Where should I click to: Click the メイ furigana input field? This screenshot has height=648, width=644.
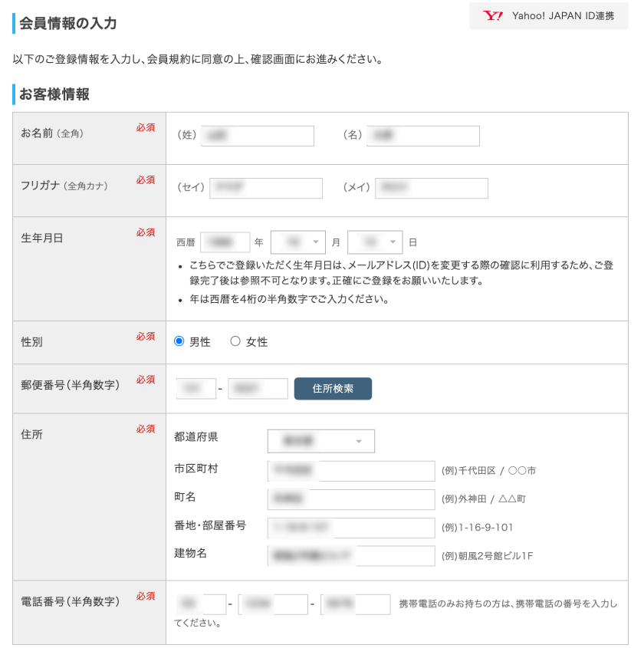[x=432, y=188]
